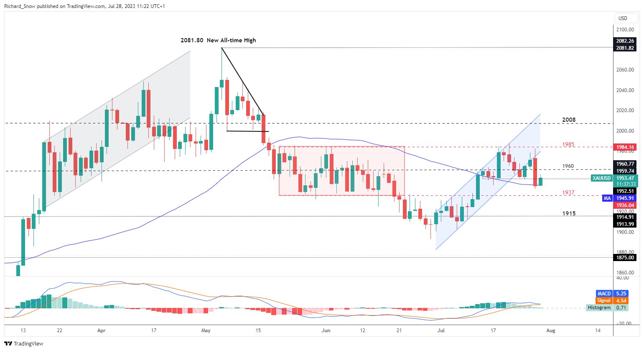The width and height of the screenshot is (644, 351).
Task: Click the May date label on time axis
Action: (206, 331)
